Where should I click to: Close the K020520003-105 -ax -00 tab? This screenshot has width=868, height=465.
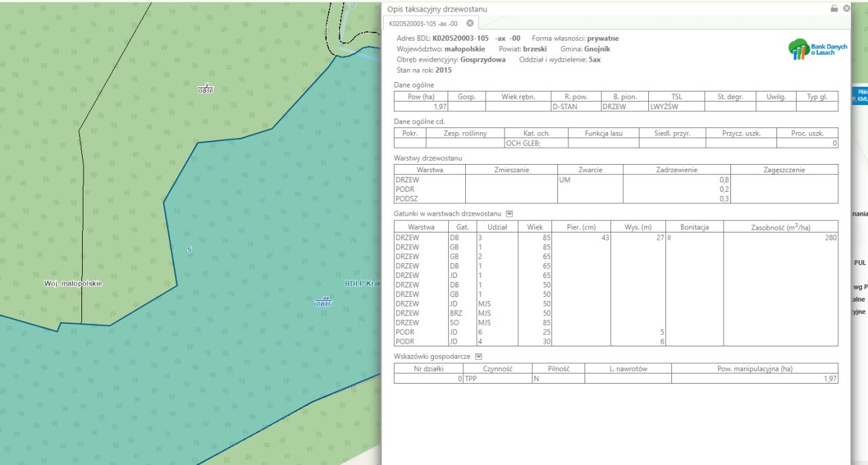(470, 24)
